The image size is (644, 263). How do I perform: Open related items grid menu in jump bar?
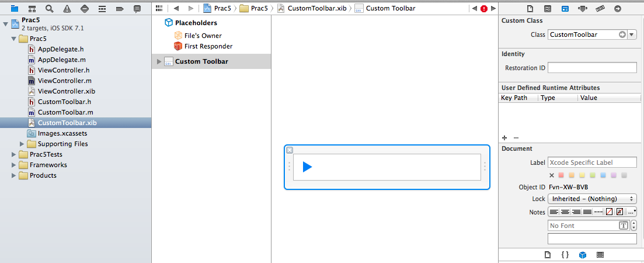pyautogui.click(x=159, y=8)
